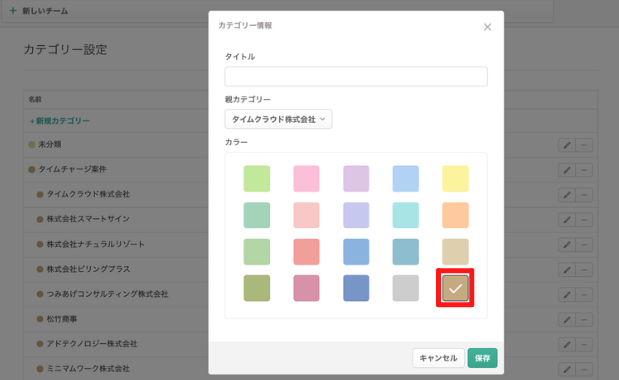Image resolution: width=619 pixels, height=380 pixels.
Task: Select the つみあげコンサルティング株式会社 row text
Action: coord(107,294)
